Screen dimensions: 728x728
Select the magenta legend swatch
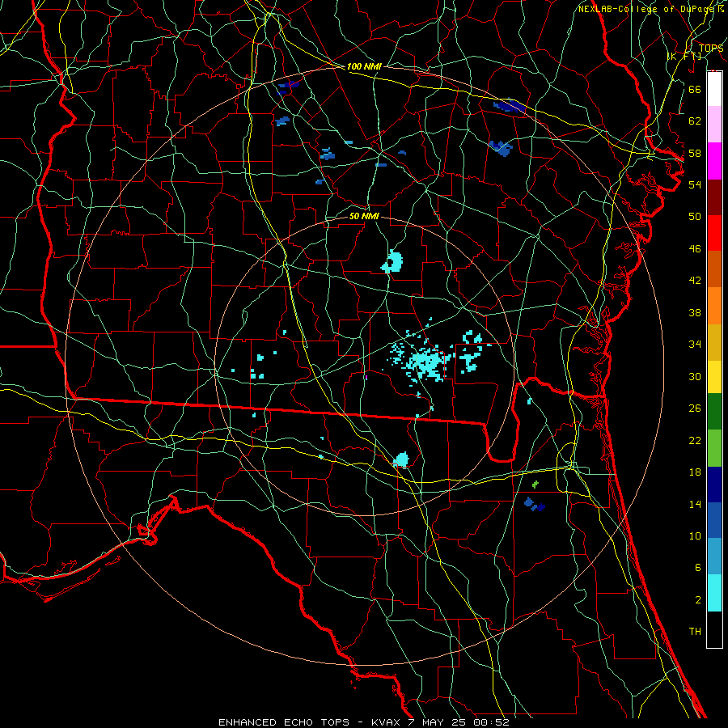pos(714,161)
